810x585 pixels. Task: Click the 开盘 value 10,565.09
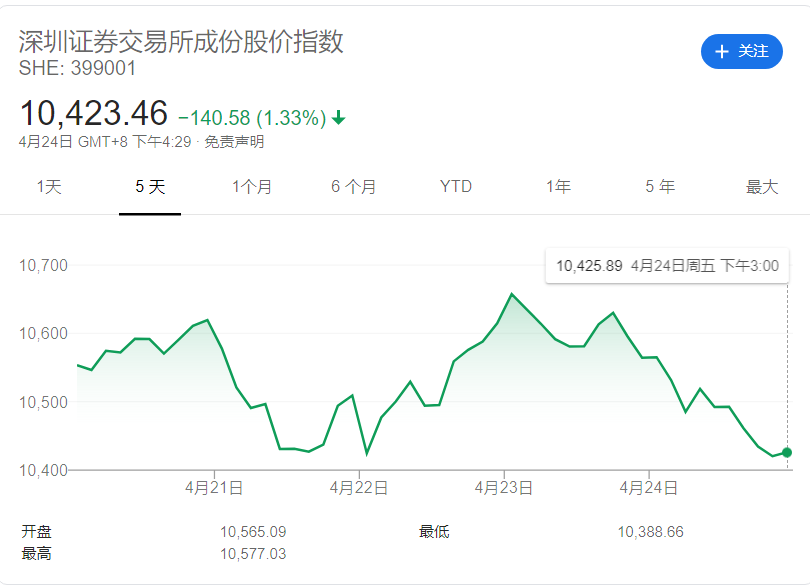tap(253, 532)
